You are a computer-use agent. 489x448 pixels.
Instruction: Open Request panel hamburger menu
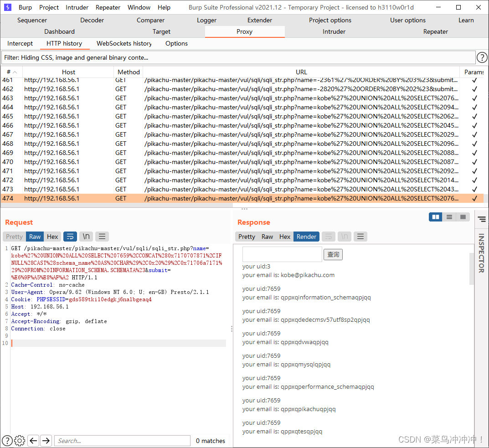102,237
